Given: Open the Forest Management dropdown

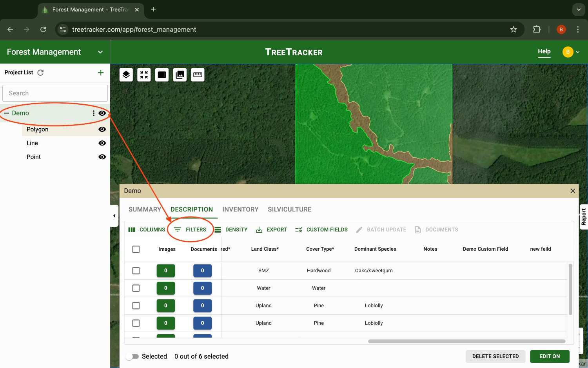Looking at the screenshot, I should click(100, 52).
